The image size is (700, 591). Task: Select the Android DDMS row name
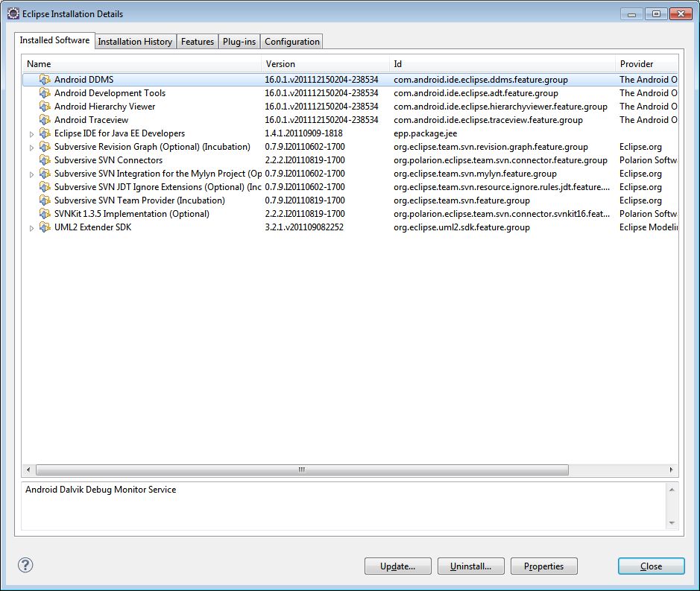(x=84, y=80)
